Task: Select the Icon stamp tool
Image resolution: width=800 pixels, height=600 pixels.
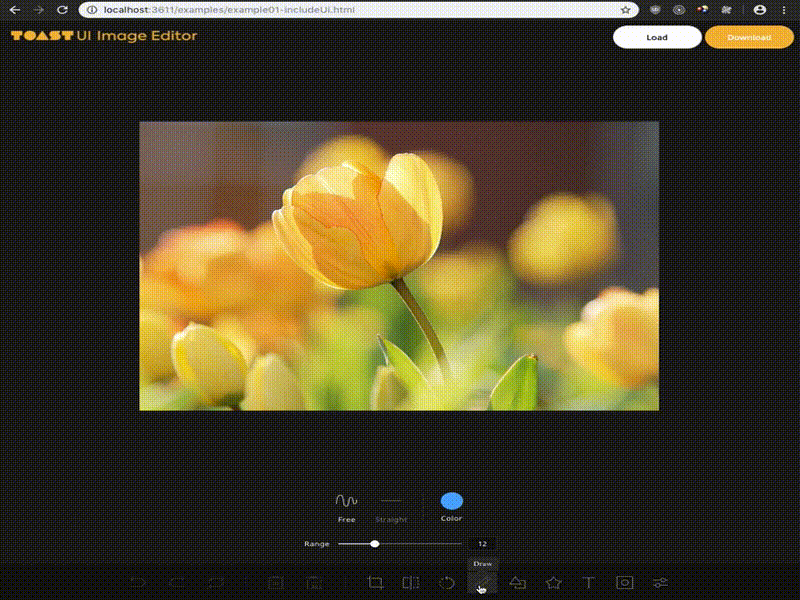Action: [x=552, y=582]
